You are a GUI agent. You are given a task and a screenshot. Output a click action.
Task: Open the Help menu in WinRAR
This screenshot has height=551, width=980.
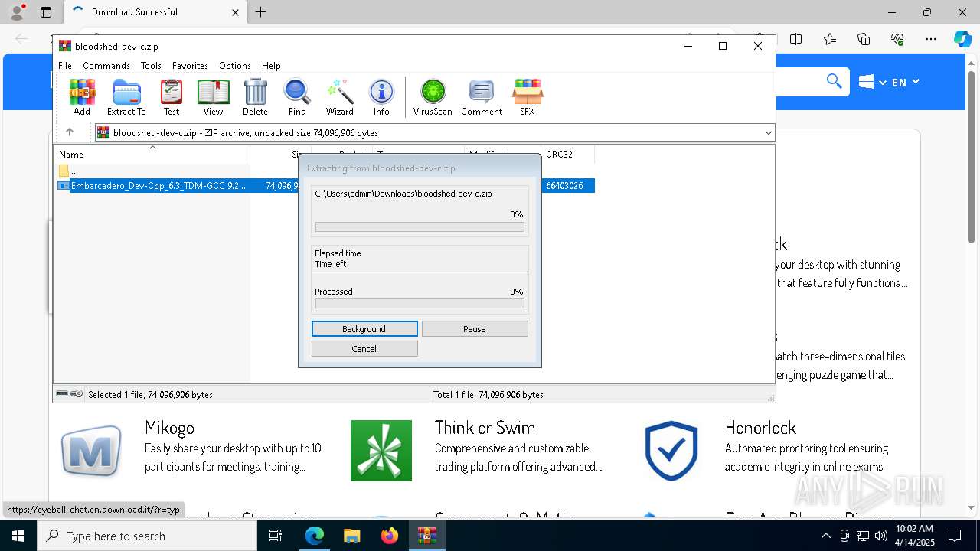pyautogui.click(x=271, y=66)
